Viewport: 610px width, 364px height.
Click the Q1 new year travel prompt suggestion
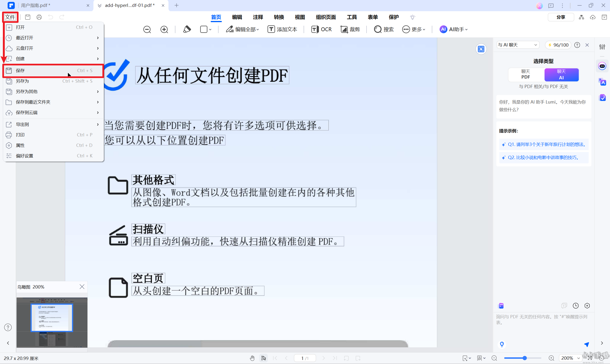click(x=543, y=144)
